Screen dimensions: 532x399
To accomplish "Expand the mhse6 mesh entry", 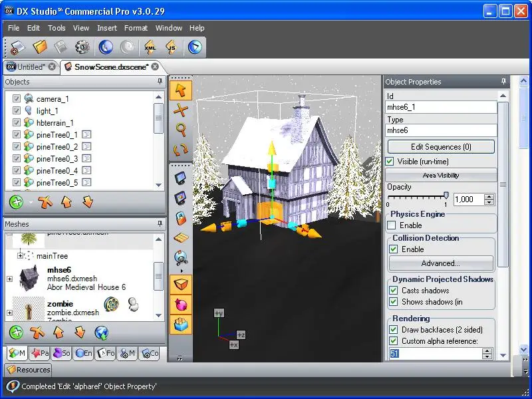I will point(9,279).
